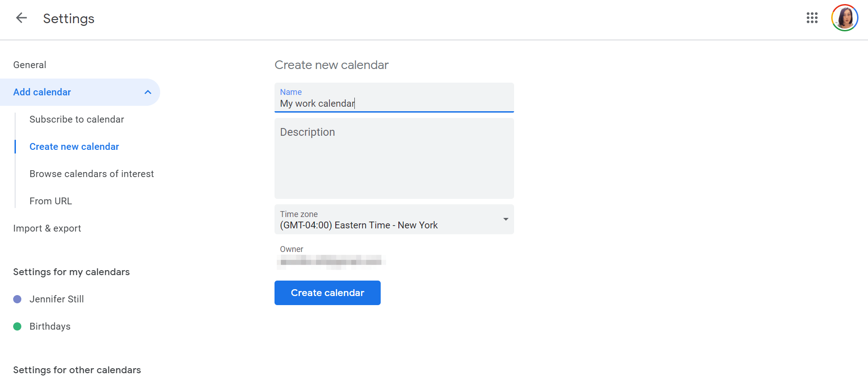Click the Birthdays green color dot
The image size is (868, 385).
tap(17, 326)
